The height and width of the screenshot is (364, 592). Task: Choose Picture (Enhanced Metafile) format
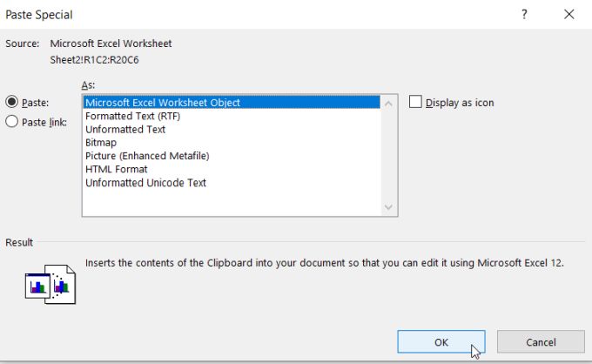coord(147,156)
